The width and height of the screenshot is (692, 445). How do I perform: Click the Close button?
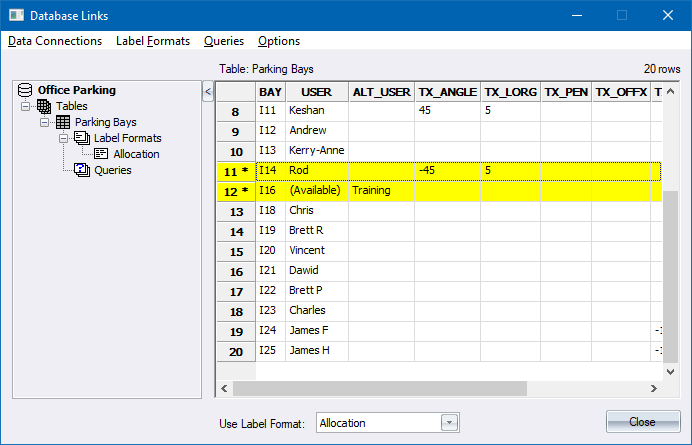pyautogui.click(x=642, y=422)
